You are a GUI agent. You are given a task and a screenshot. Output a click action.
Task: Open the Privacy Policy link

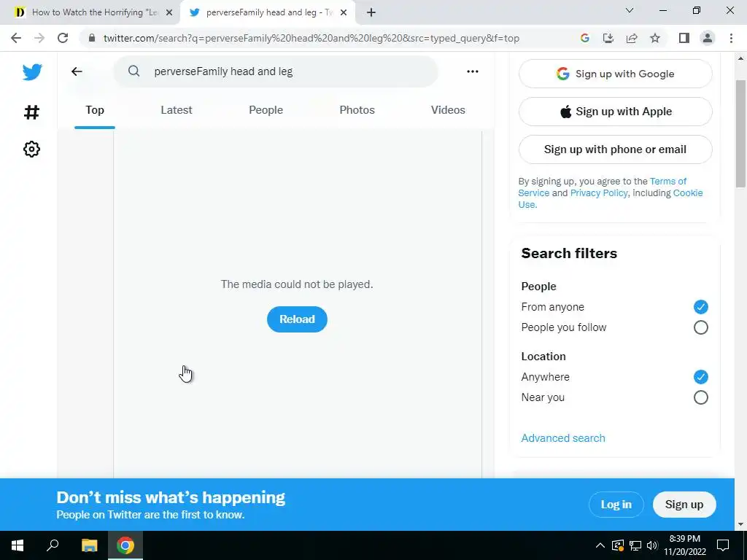pos(599,192)
